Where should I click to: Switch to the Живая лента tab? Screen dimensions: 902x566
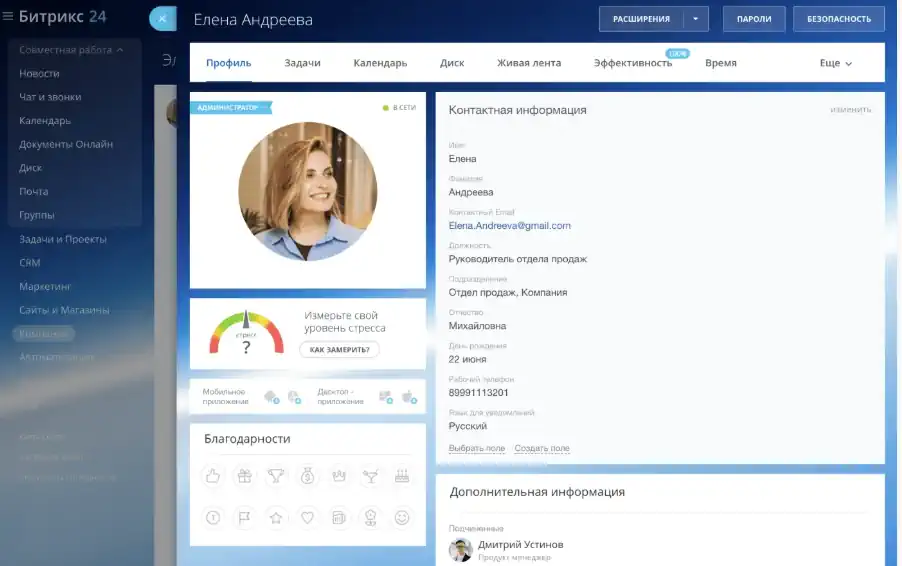click(529, 63)
